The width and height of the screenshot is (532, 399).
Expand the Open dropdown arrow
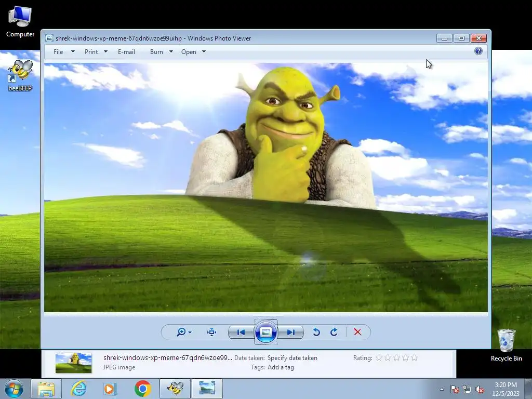204,51
